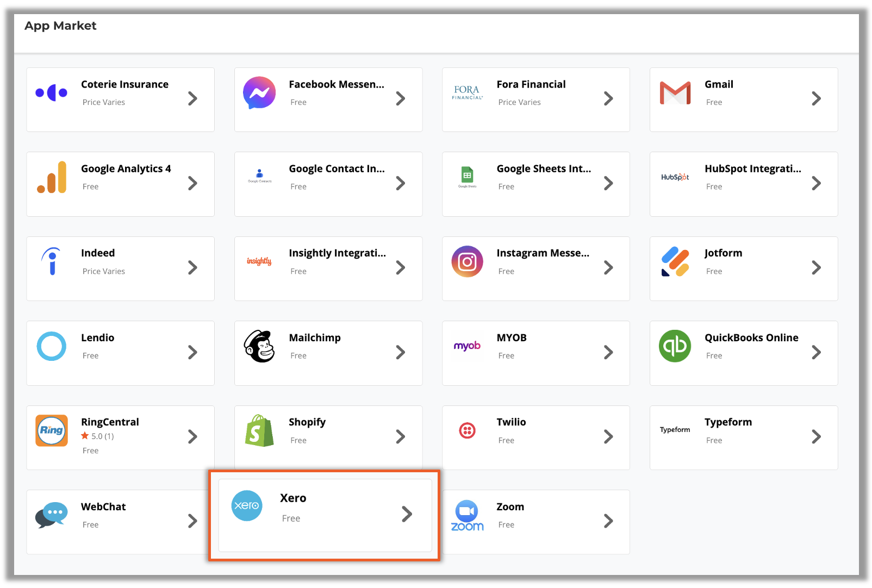Click the chevron arrow on Twilio card

point(608,436)
